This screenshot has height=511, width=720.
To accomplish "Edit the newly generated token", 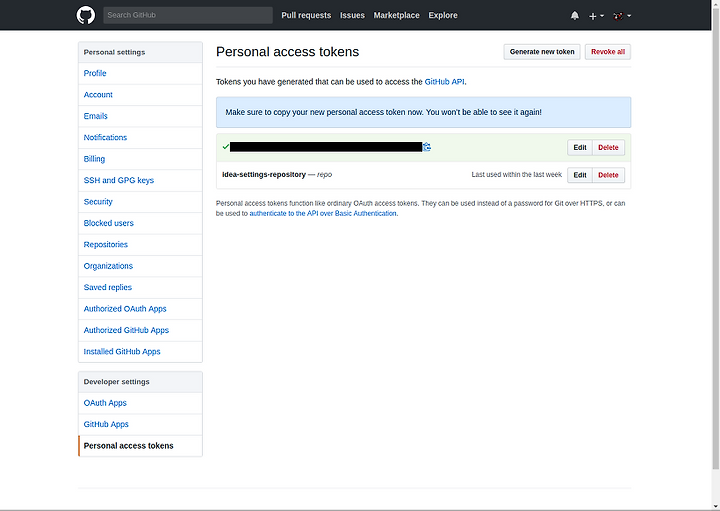I will click(x=579, y=147).
